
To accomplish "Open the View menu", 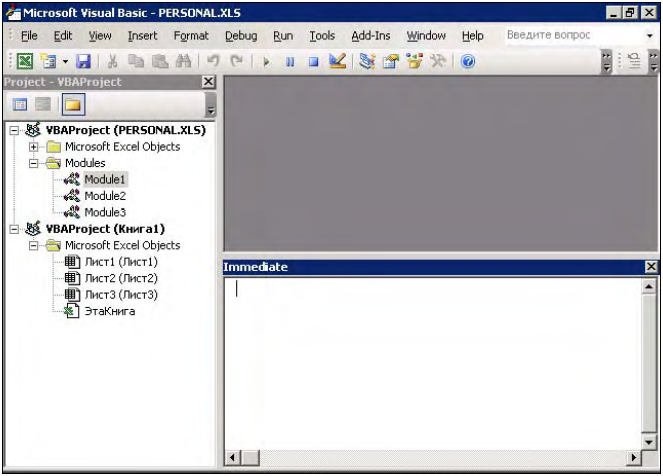I will tap(100, 36).
